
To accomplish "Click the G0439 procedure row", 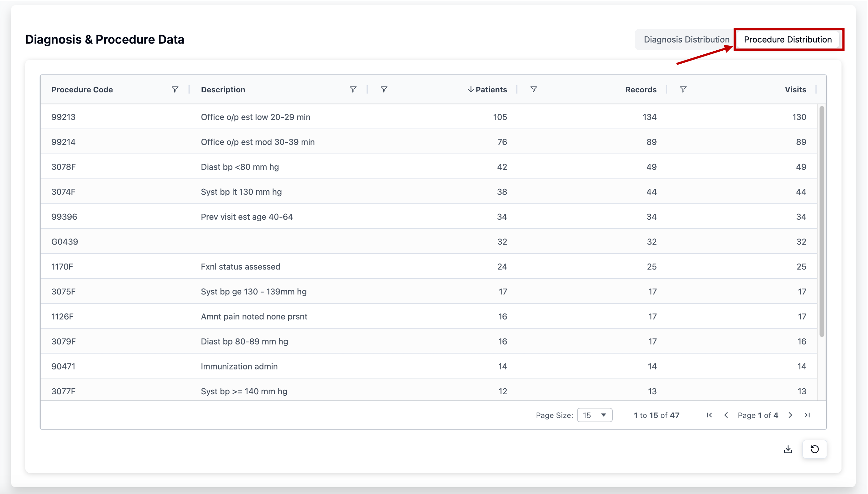I will (65, 242).
